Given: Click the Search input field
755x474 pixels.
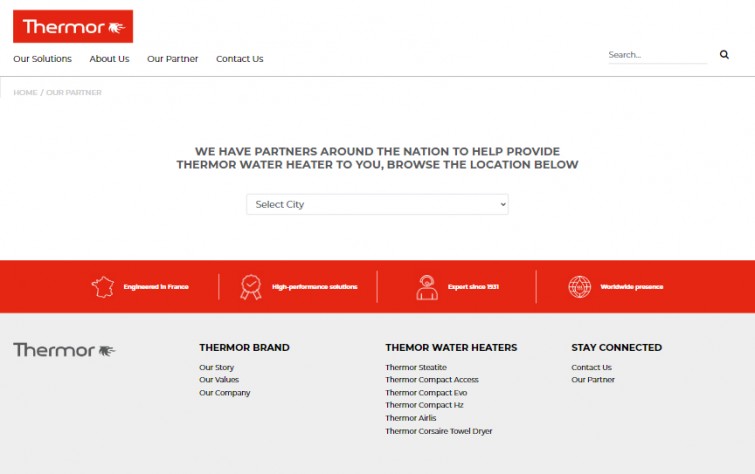Looking at the screenshot, I should pos(657,55).
